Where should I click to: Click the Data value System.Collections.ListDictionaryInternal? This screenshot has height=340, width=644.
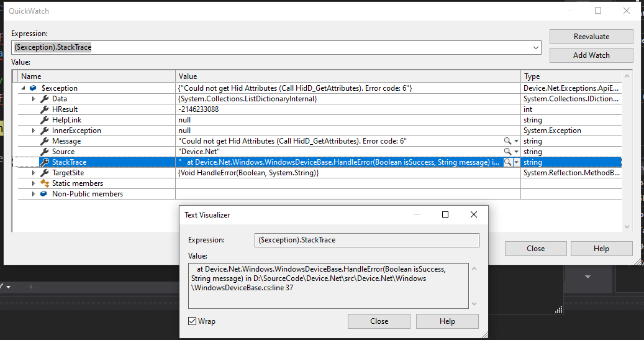click(248, 99)
